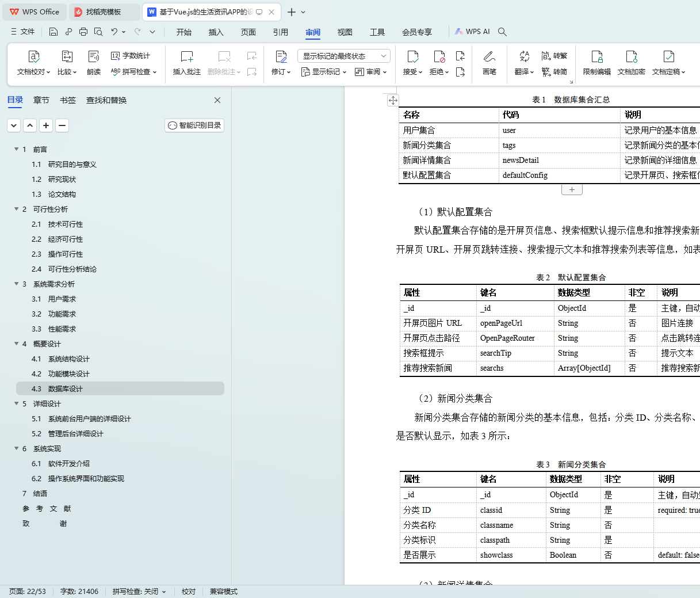Go to 研究目的与意义 in the outline
This screenshot has height=598, width=700.
[x=72, y=164]
